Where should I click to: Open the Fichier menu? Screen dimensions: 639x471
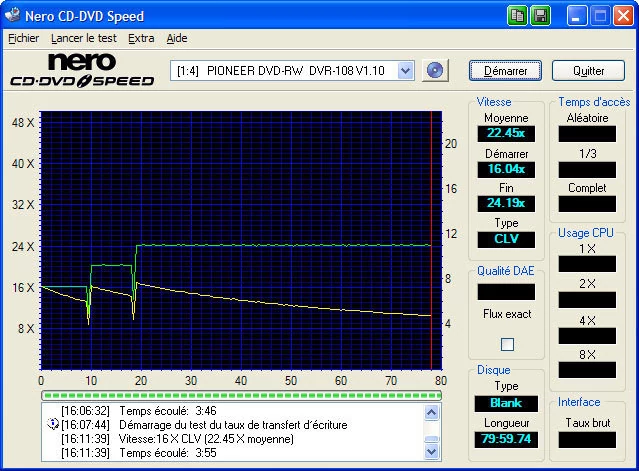(24, 38)
